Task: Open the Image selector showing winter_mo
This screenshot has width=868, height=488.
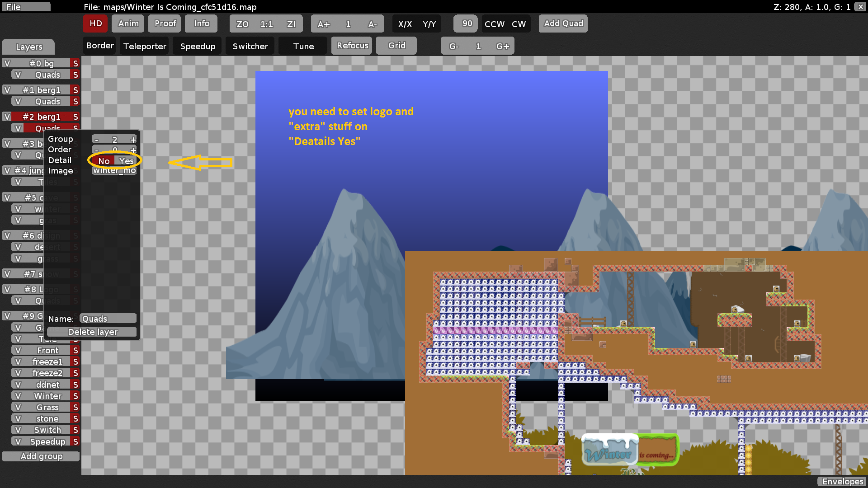Action: click(x=113, y=170)
